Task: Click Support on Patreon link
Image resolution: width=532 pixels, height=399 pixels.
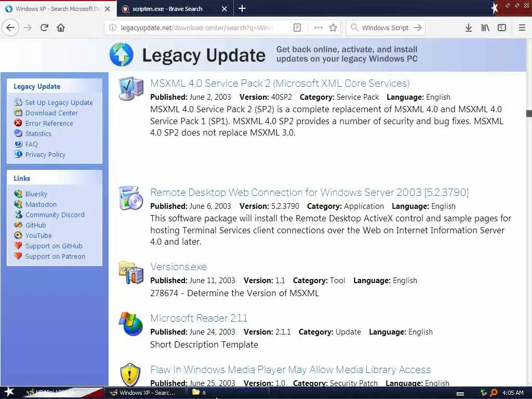Action: (x=55, y=257)
